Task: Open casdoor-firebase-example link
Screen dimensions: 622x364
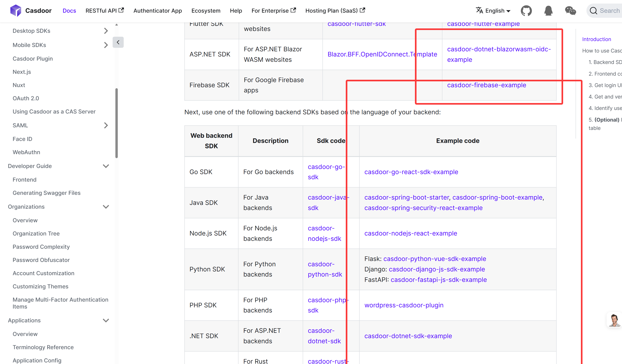Action: pos(486,85)
